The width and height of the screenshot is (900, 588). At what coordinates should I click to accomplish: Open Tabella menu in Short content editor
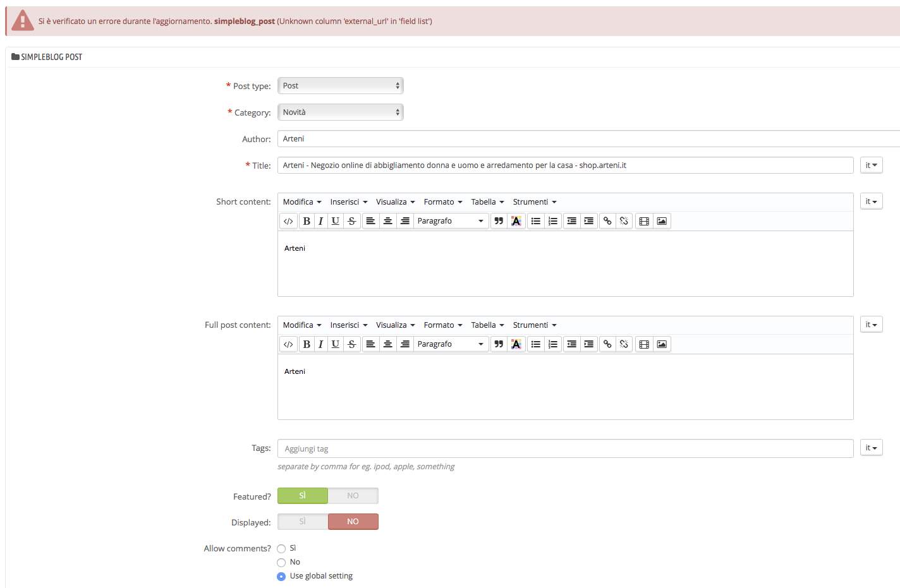(x=488, y=202)
